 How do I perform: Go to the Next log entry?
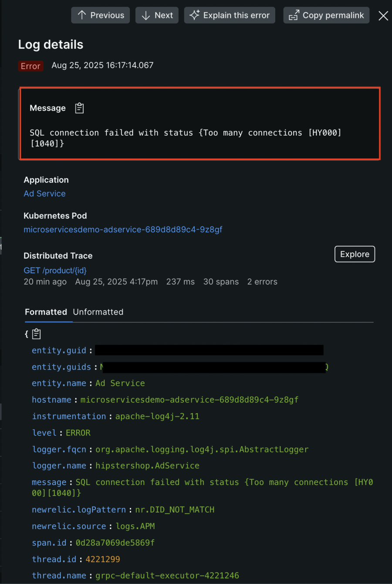(x=157, y=15)
